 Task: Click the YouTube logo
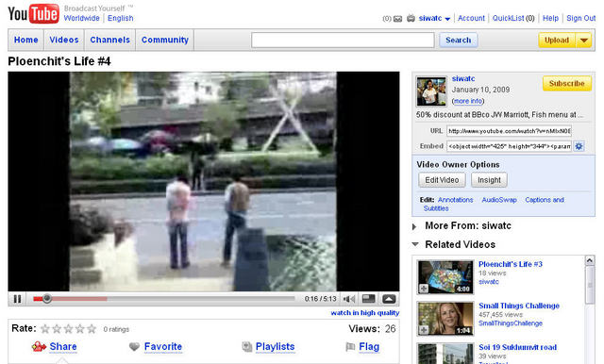tap(34, 14)
